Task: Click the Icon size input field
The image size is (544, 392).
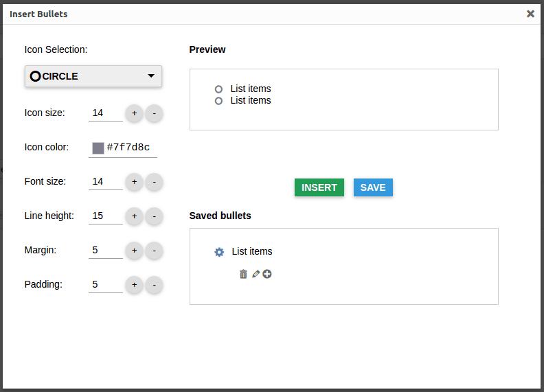Action: coord(105,113)
